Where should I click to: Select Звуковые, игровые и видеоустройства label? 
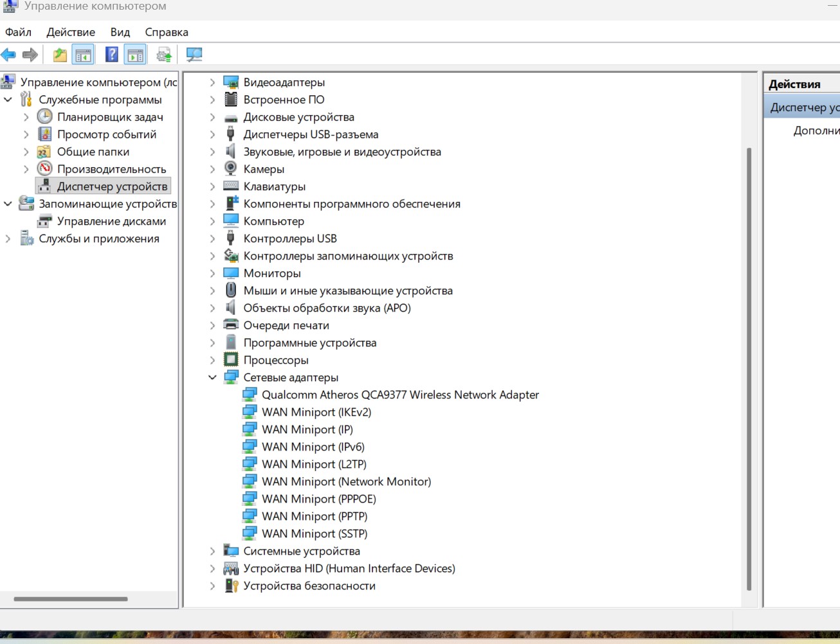342,152
